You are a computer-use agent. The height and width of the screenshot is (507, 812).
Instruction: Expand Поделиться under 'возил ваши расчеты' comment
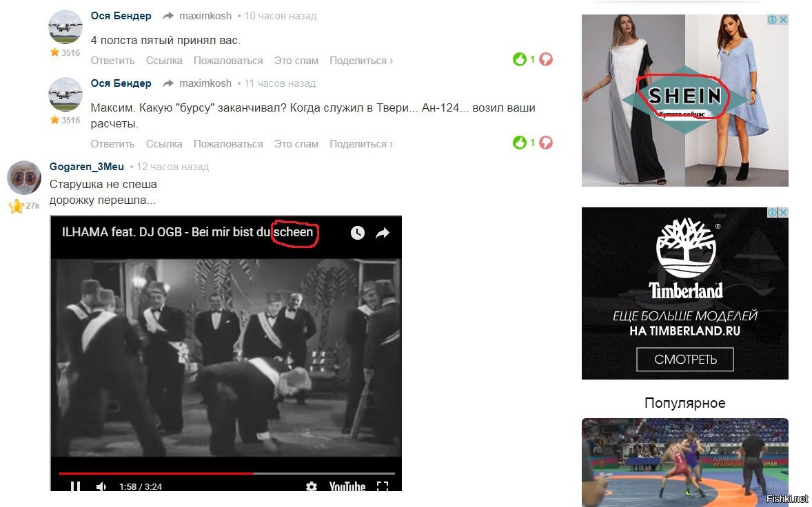[361, 144]
